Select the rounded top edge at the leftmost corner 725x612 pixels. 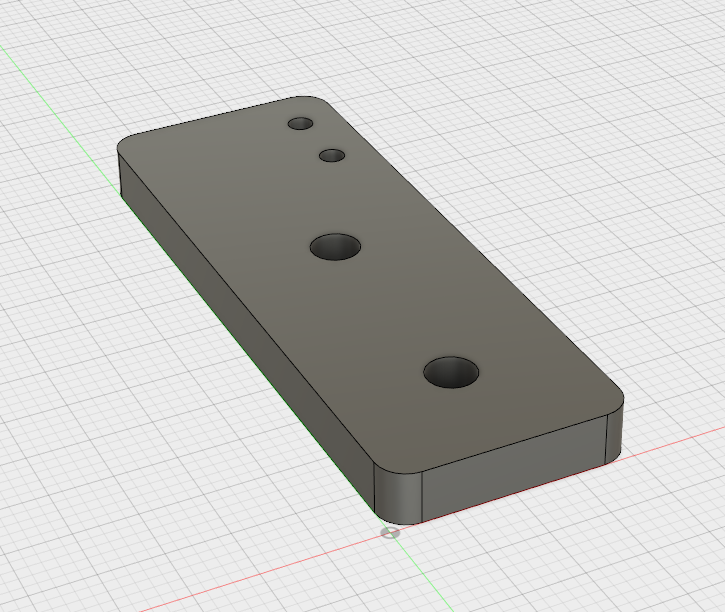(124, 140)
